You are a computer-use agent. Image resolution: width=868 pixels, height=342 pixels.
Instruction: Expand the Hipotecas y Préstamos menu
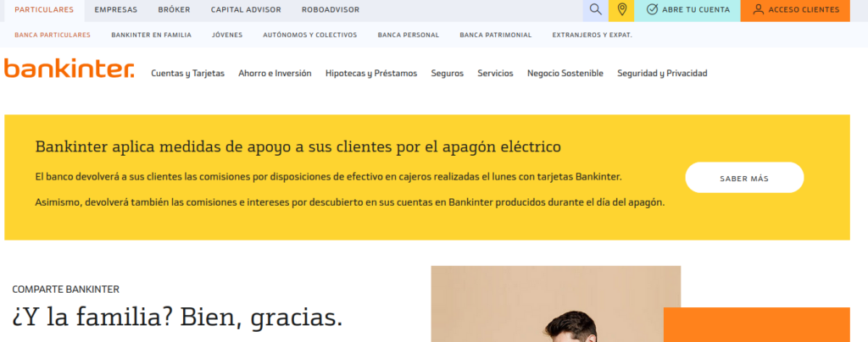[x=371, y=74]
